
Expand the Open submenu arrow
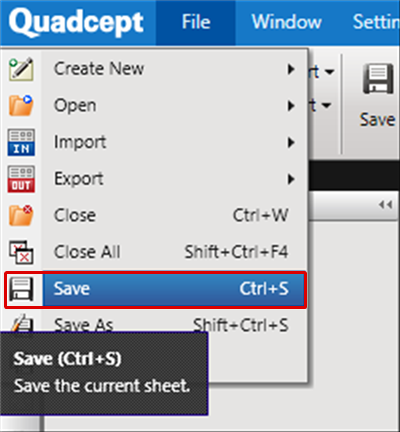coord(291,106)
